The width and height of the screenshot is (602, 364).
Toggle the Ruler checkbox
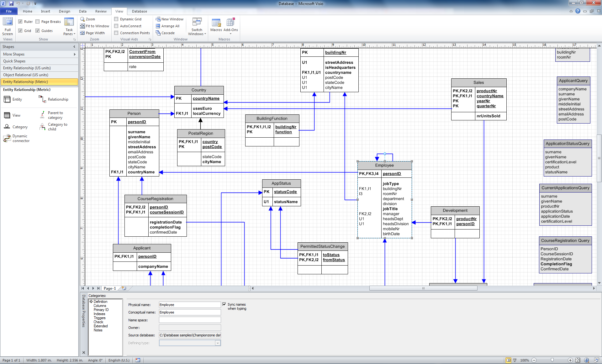pos(20,22)
